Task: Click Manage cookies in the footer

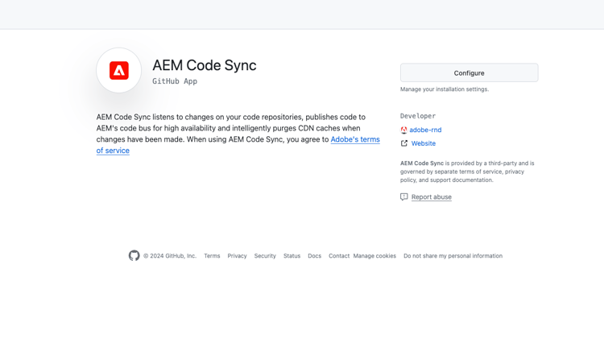Action: click(374, 256)
